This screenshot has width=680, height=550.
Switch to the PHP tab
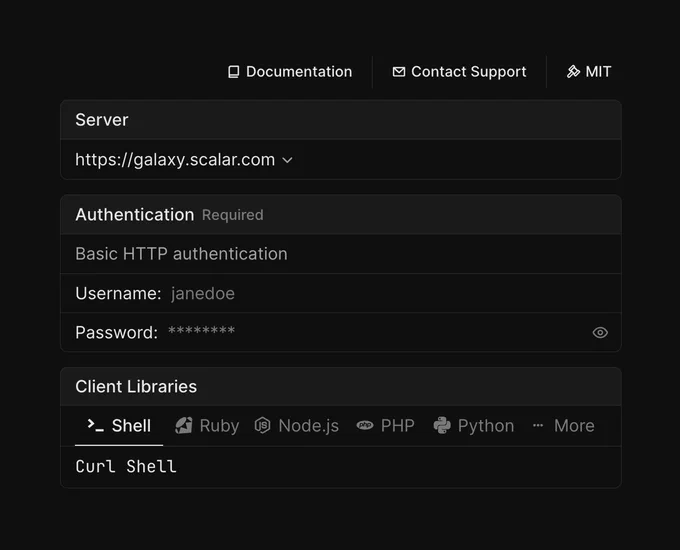[x=385, y=426]
